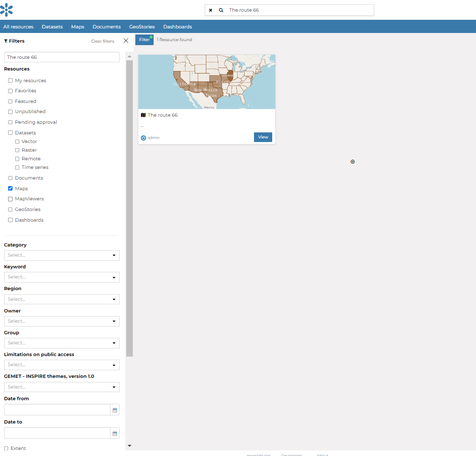Viewport: 476px width, 456px height.
Task: Uncheck the Maps resource filter
Action: (10, 188)
